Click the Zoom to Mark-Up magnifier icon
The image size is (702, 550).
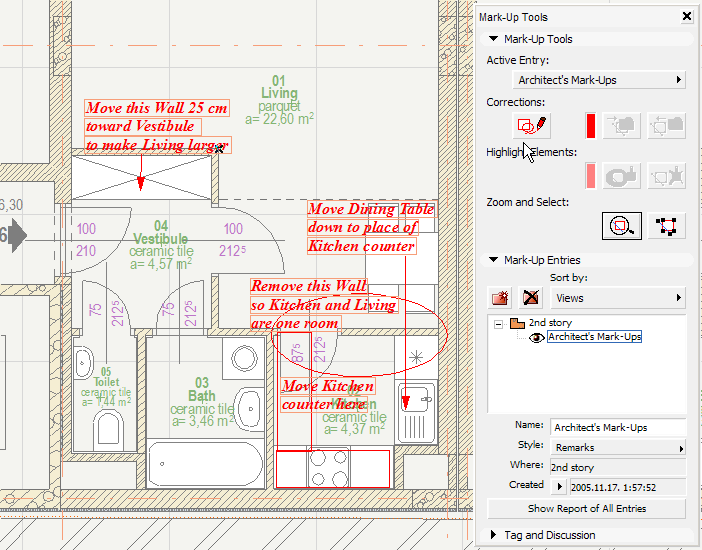621,226
